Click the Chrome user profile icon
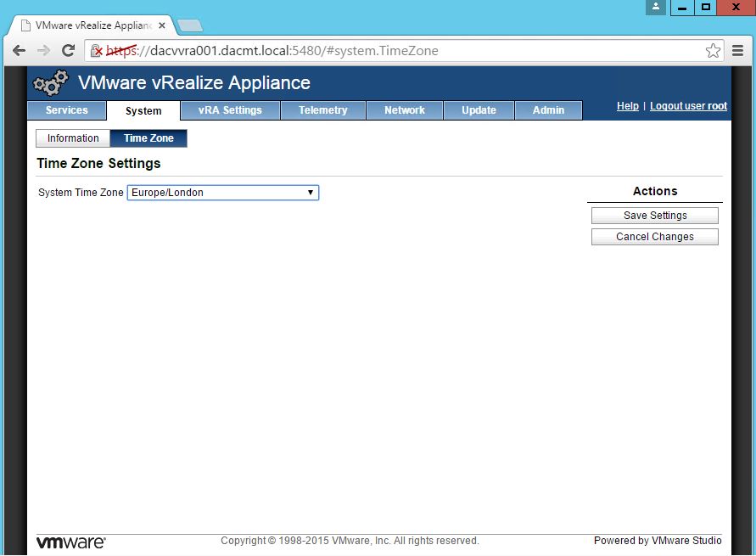 [656, 8]
